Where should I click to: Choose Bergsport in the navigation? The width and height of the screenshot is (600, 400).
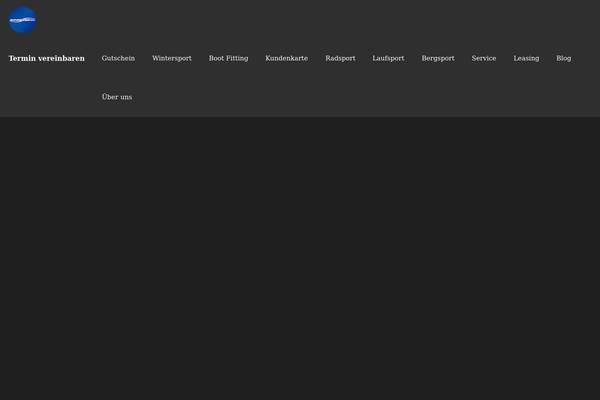[x=438, y=59]
